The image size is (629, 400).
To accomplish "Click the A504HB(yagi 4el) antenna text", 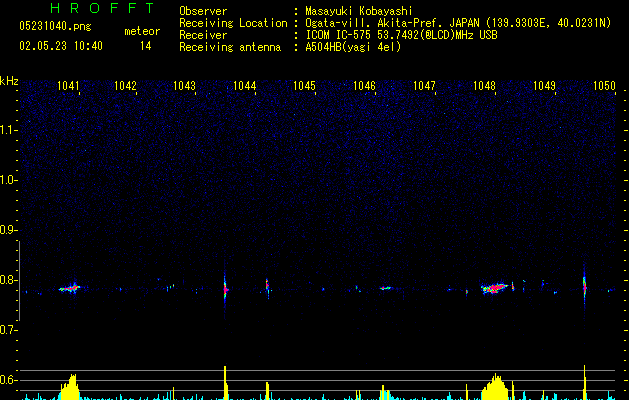I will pyautogui.click(x=353, y=47).
